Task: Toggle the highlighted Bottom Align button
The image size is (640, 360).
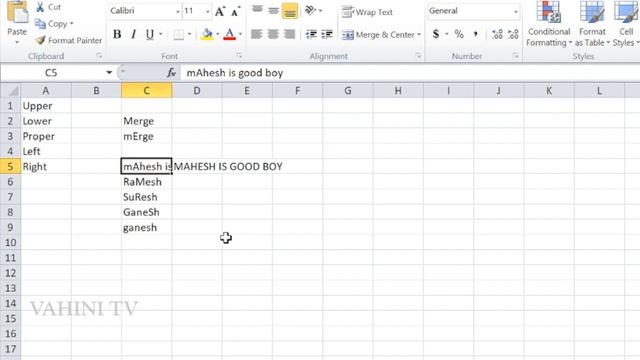Action: [x=290, y=11]
